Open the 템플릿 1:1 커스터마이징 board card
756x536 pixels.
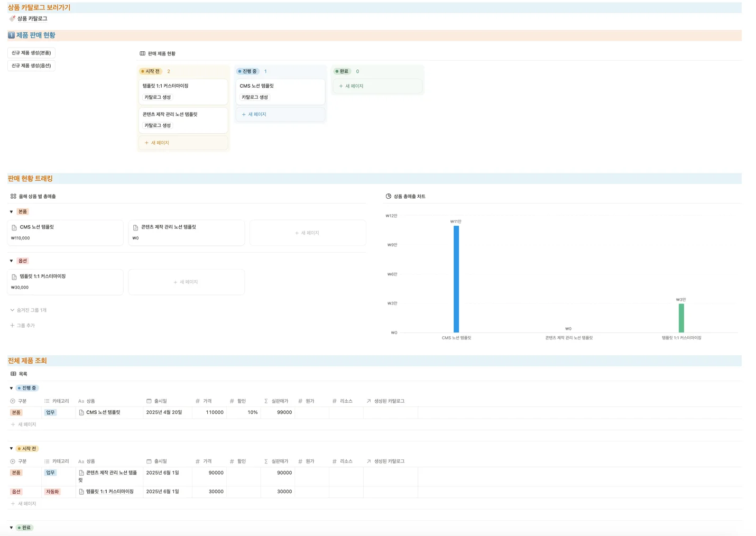pyautogui.click(x=183, y=91)
